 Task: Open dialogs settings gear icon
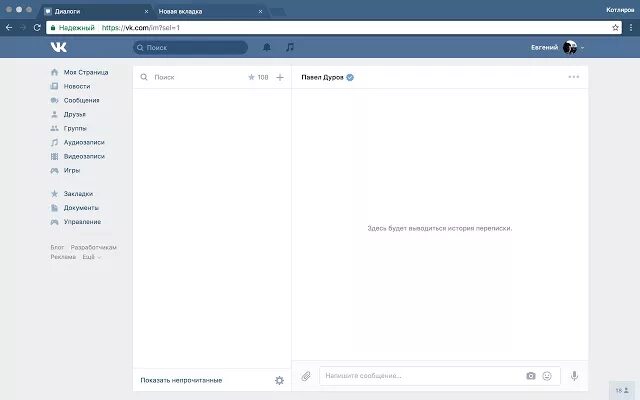(x=280, y=380)
